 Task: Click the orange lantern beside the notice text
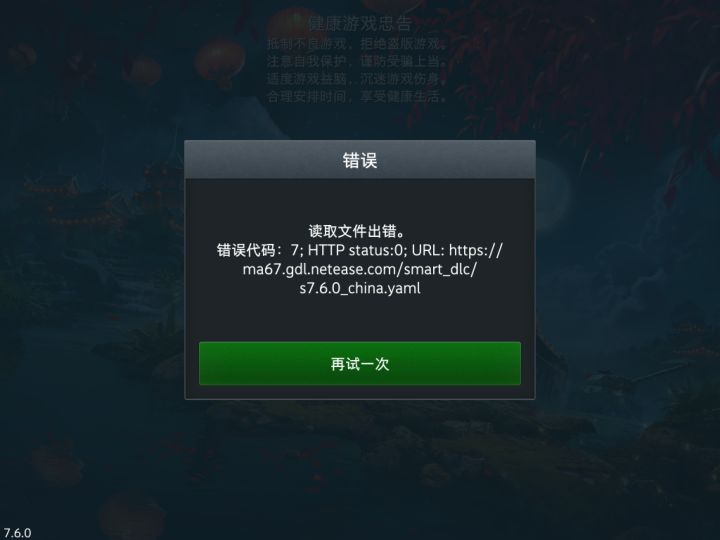[x=219, y=62]
